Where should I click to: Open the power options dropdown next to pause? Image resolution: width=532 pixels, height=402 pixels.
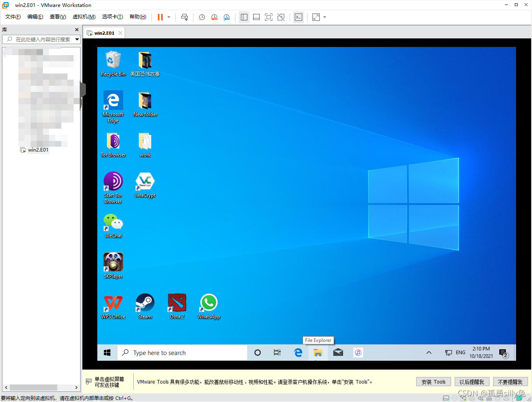(x=169, y=17)
